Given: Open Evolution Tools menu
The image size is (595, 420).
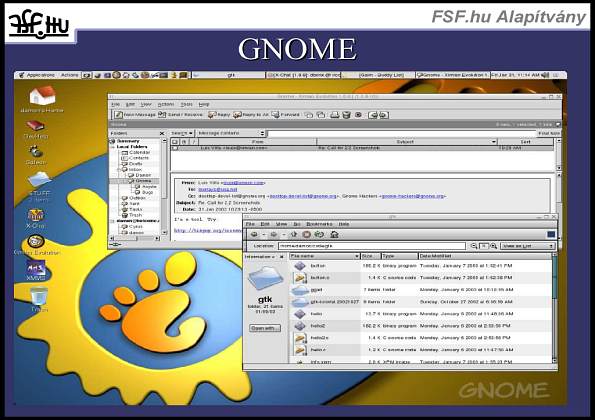Looking at the screenshot, I should click(x=186, y=104).
